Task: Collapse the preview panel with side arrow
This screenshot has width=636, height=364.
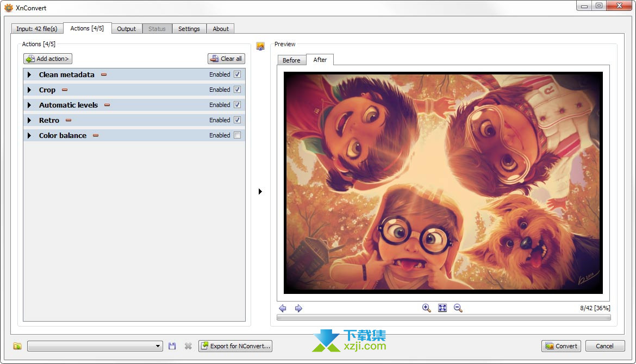Action: coord(260,191)
